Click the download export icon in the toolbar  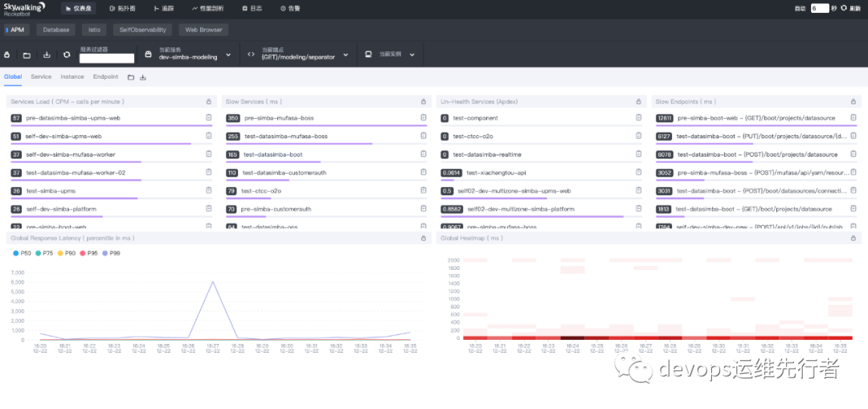coord(47,55)
